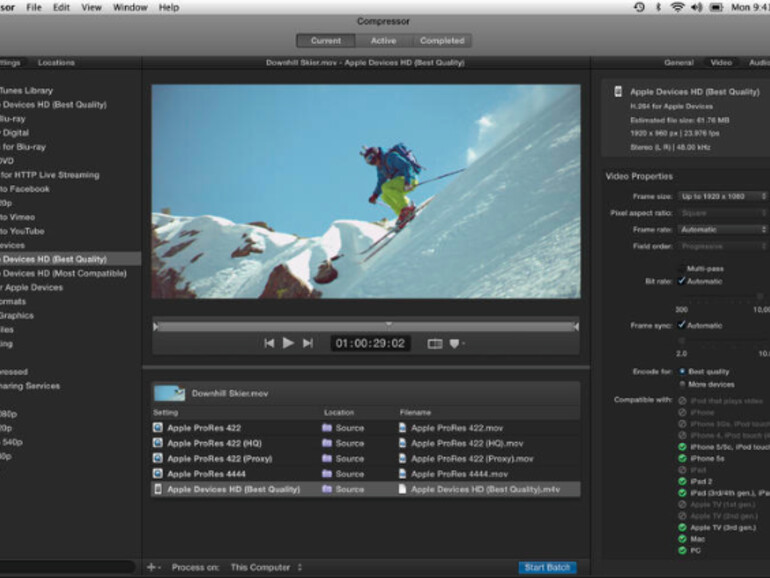The image size is (770, 578).
Task: Select the More devices radio option
Action: (683, 384)
